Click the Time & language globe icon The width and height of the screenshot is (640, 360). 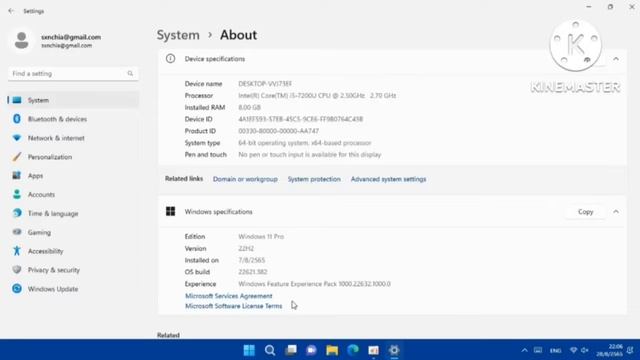click(x=17, y=213)
